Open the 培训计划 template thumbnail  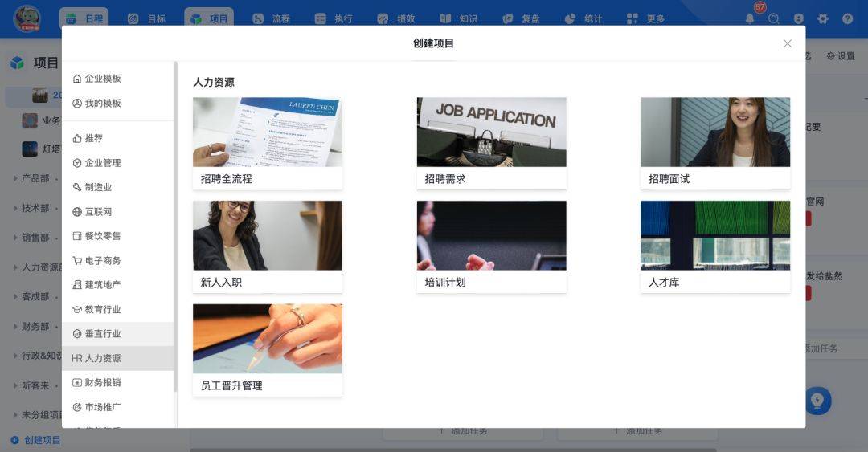coord(492,236)
